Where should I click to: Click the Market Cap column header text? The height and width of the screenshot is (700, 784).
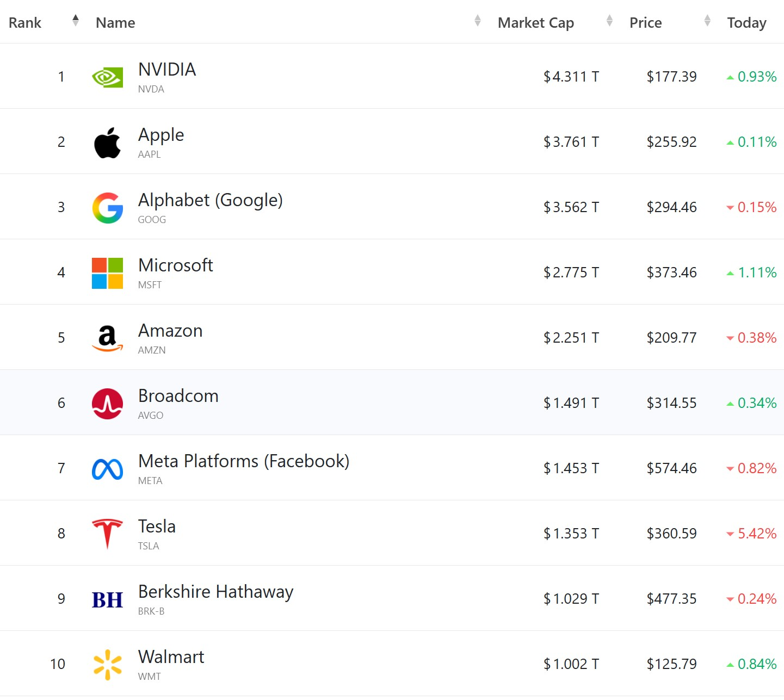(x=535, y=23)
